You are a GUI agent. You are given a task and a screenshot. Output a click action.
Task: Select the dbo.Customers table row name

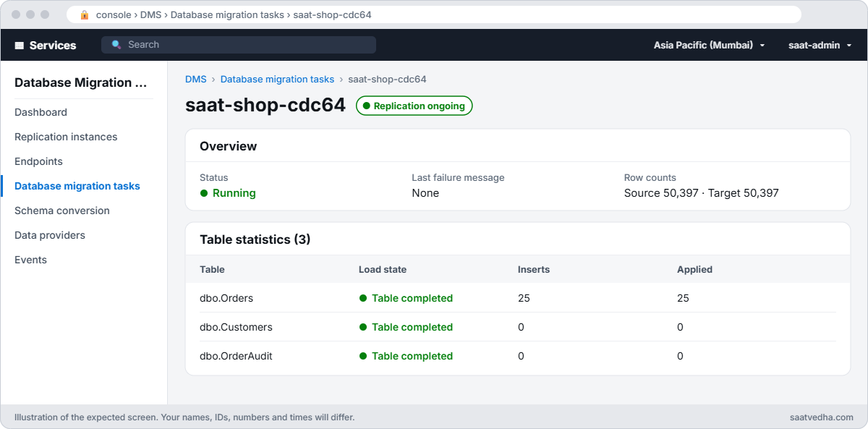pyautogui.click(x=236, y=327)
